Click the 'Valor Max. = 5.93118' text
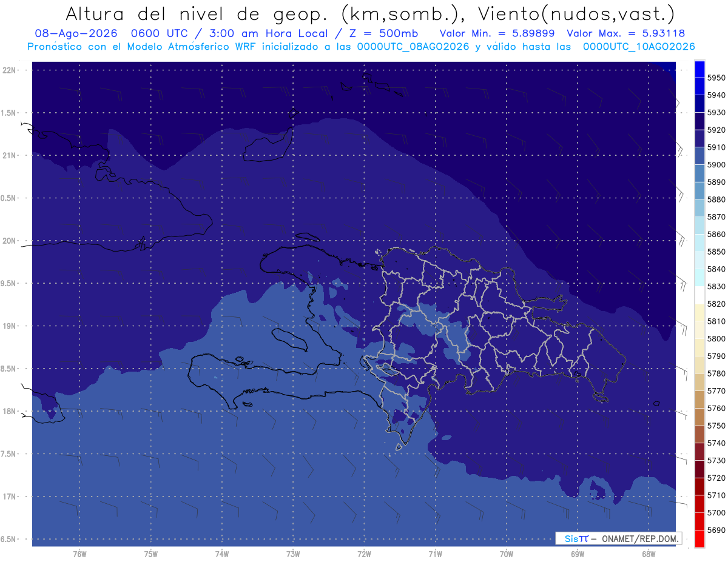 [x=625, y=34]
